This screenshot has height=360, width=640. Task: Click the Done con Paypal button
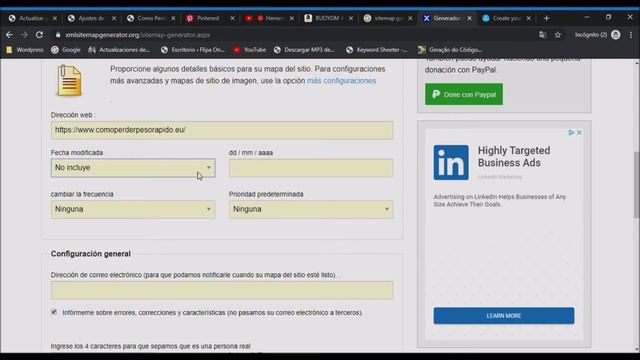point(464,94)
